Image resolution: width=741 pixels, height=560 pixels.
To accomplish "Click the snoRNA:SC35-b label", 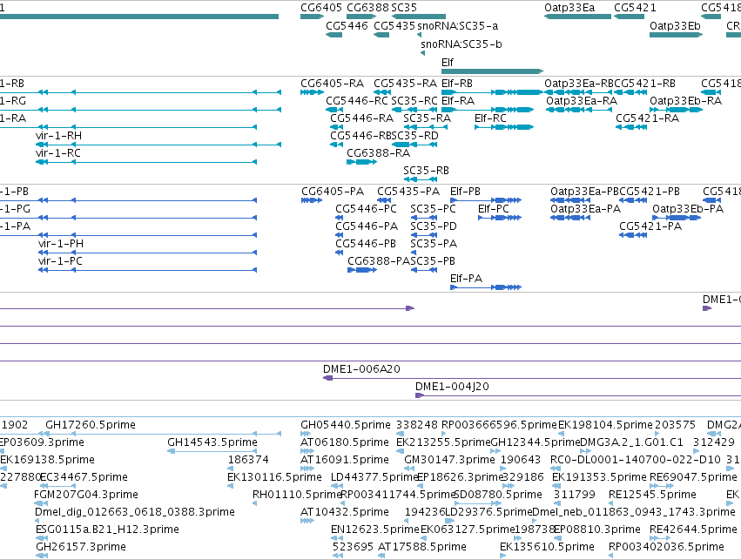I will 461,44.
